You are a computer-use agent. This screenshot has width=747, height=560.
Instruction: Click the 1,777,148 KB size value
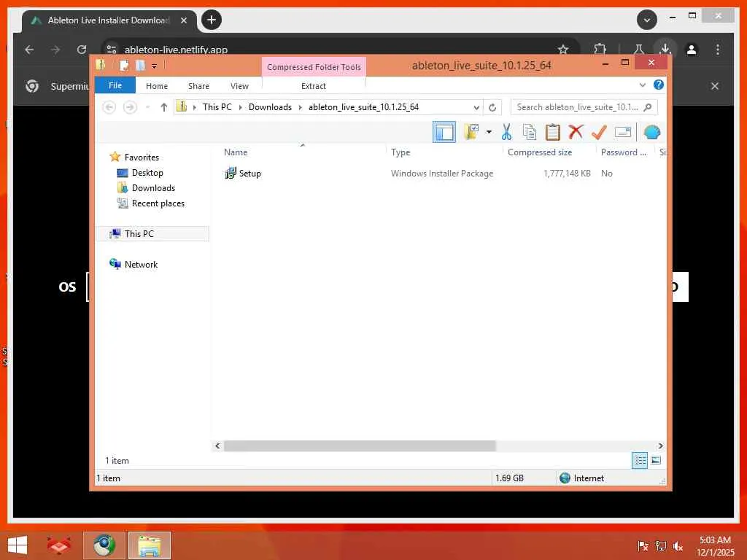tap(567, 174)
